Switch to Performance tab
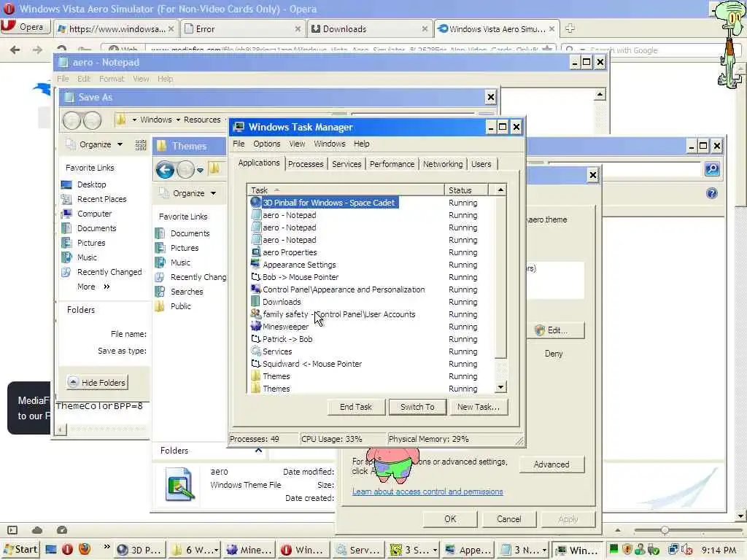The image size is (747, 560). click(392, 164)
